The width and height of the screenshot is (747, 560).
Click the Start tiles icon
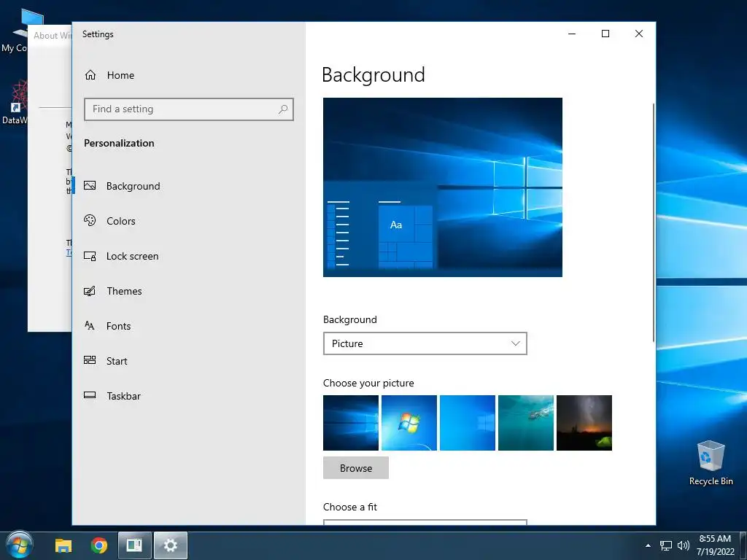click(90, 360)
